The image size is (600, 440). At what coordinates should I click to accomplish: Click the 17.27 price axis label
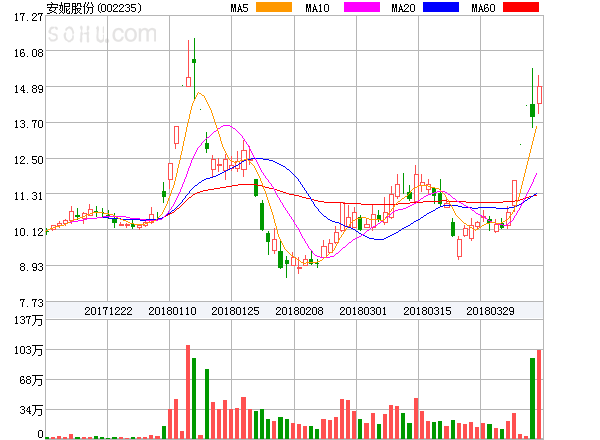click(x=29, y=17)
